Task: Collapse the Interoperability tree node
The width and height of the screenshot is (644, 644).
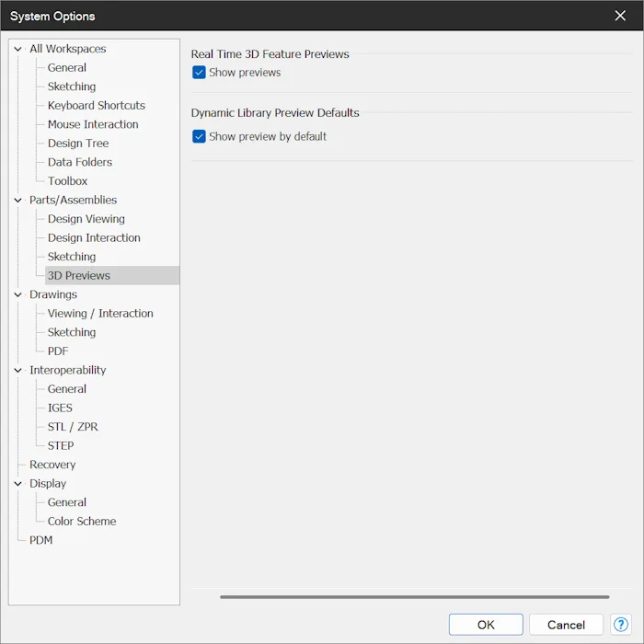Action: point(17,370)
